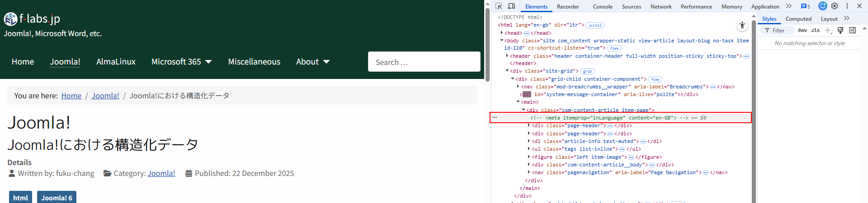This screenshot has height=203, width=868.
Task: Open the accessibility tree view button
Action: (742, 25)
